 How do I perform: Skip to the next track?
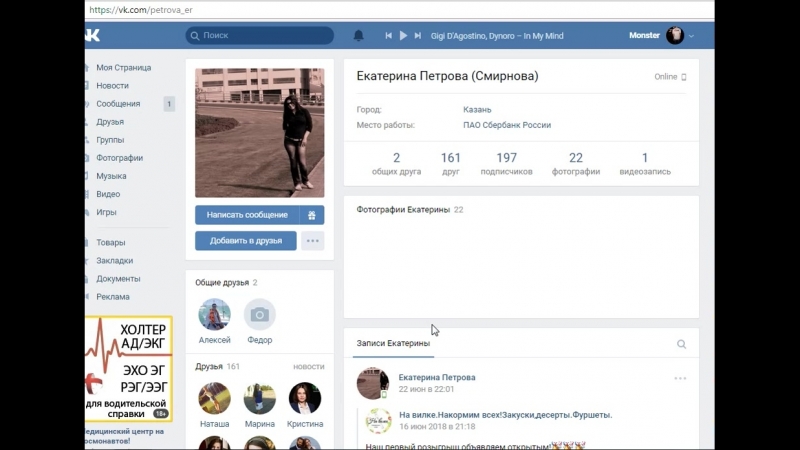[418, 36]
